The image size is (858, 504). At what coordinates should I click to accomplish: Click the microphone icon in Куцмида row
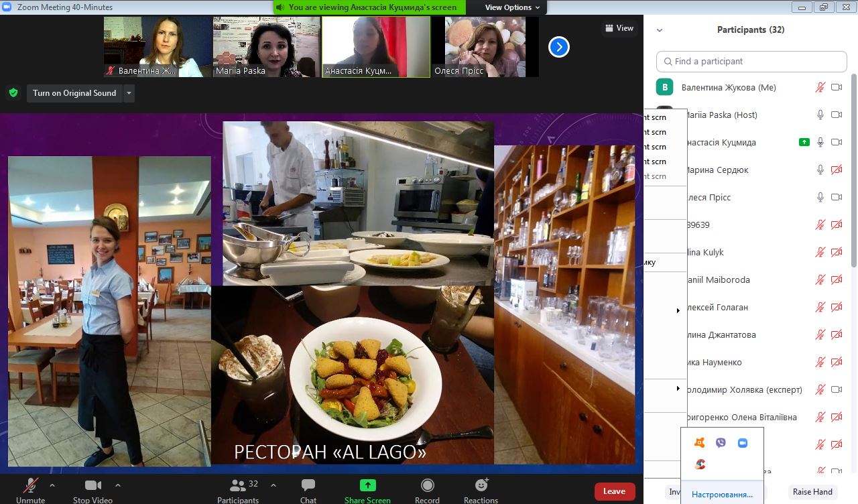pos(820,142)
